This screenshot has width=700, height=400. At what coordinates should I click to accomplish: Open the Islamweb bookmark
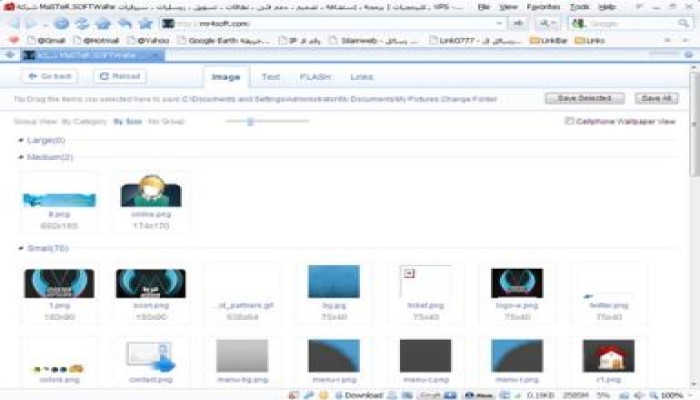(x=374, y=41)
